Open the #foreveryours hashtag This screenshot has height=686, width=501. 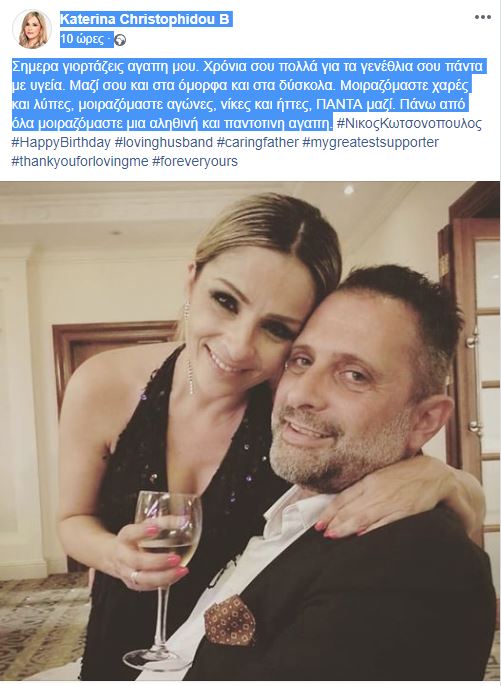point(195,161)
